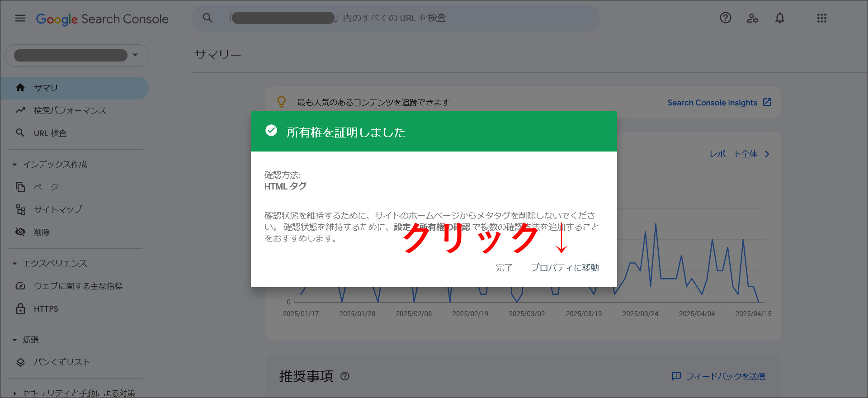Click the padlock icon beside HTTPS
The width and height of the screenshot is (868, 398).
click(x=20, y=309)
